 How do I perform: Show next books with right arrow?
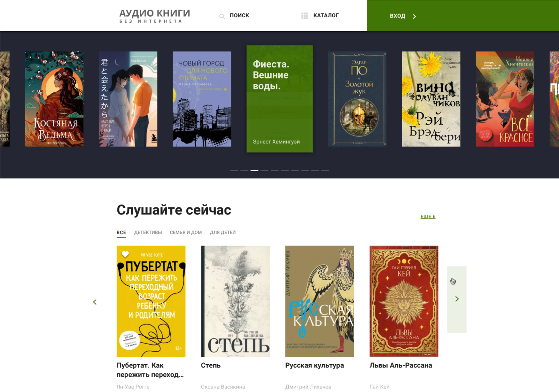coord(457,299)
